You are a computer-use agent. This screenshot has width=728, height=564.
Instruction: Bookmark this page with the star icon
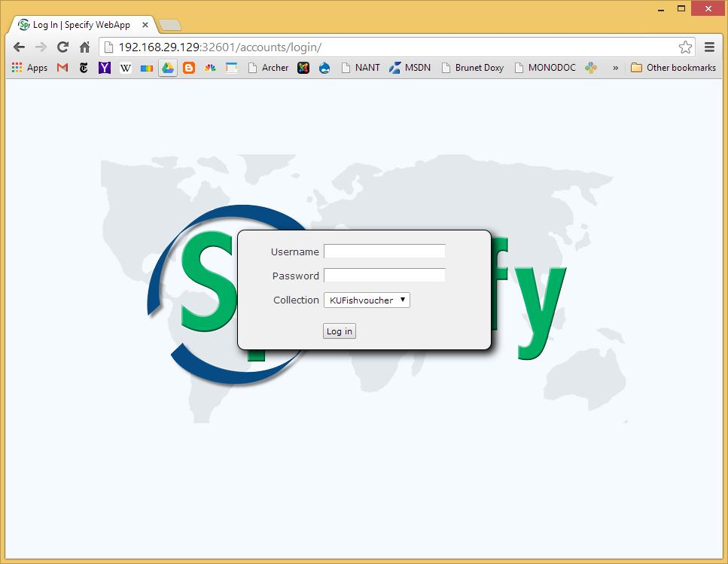685,47
